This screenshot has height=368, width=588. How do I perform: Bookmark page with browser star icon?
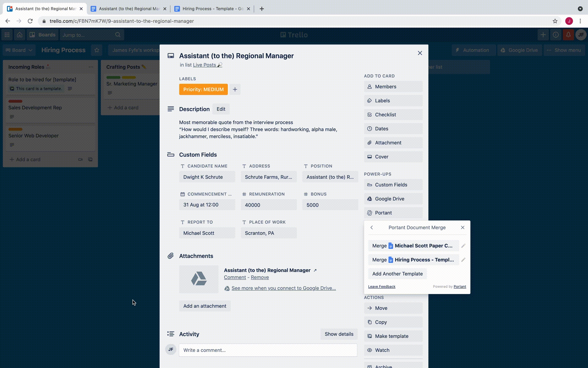(555, 21)
